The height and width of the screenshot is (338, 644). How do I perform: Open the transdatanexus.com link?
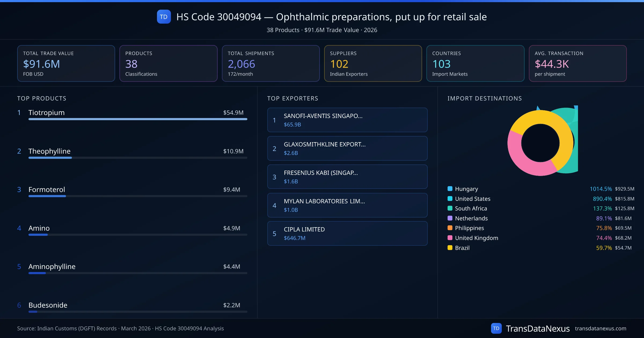click(x=600, y=328)
